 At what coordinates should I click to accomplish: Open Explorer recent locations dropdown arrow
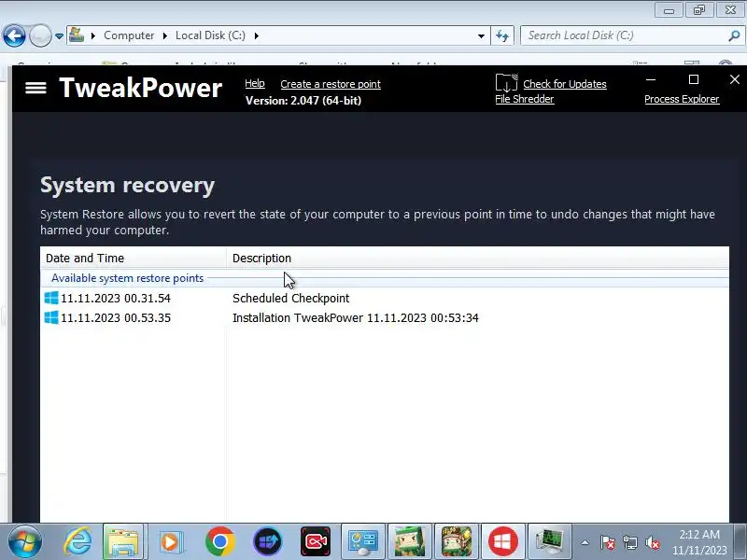coord(59,36)
